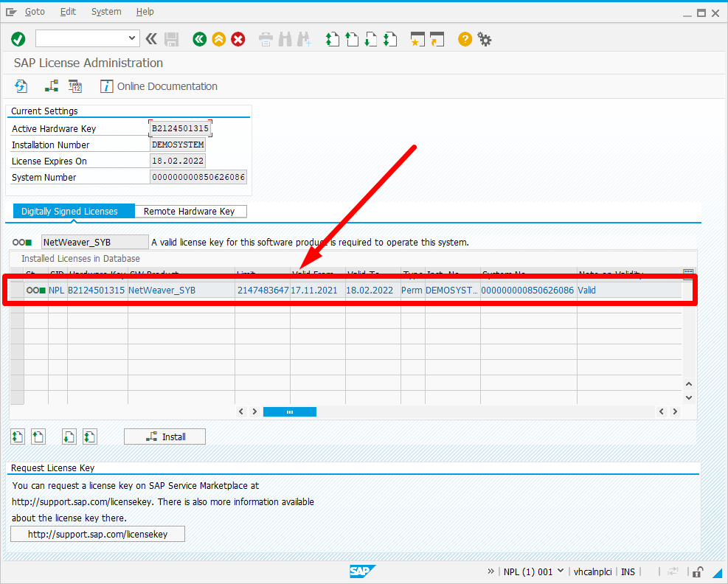Open the System menu
Image resolution: width=728 pixels, height=584 pixels.
coord(106,12)
